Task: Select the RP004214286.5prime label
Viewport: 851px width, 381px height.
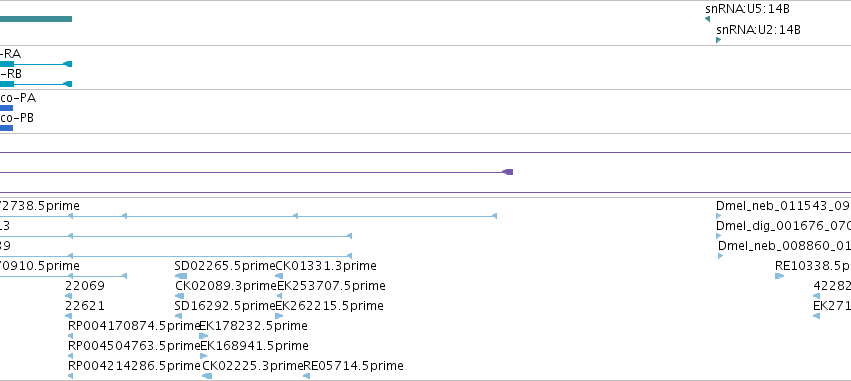Action: click(x=134, y=366)
